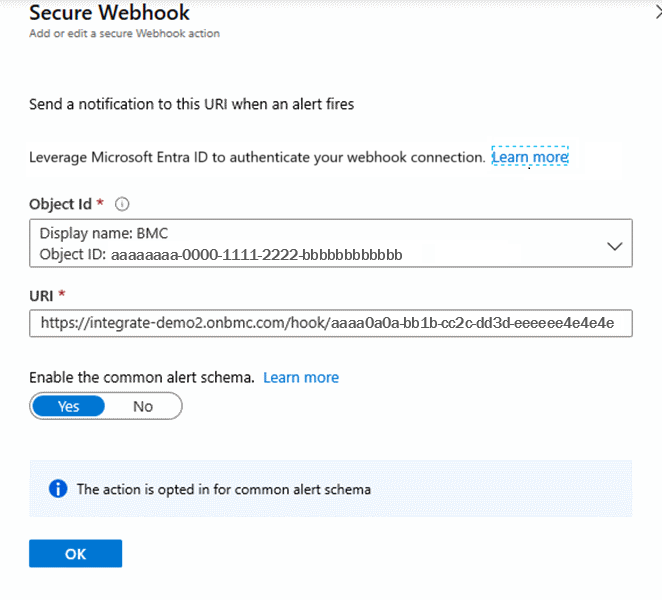The height and width of the screenshot is (600, 662).
Task: Click the Object Id field label
Action: tap(61, 204)
